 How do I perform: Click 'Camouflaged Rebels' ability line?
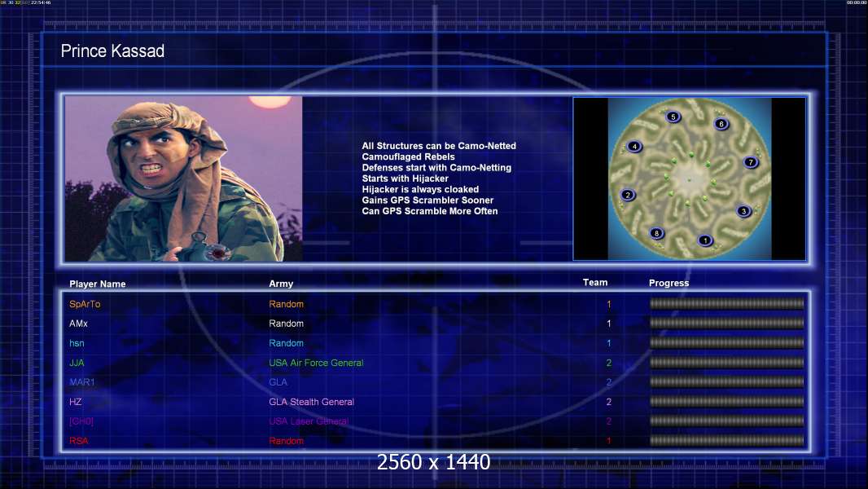pos(409,156)
